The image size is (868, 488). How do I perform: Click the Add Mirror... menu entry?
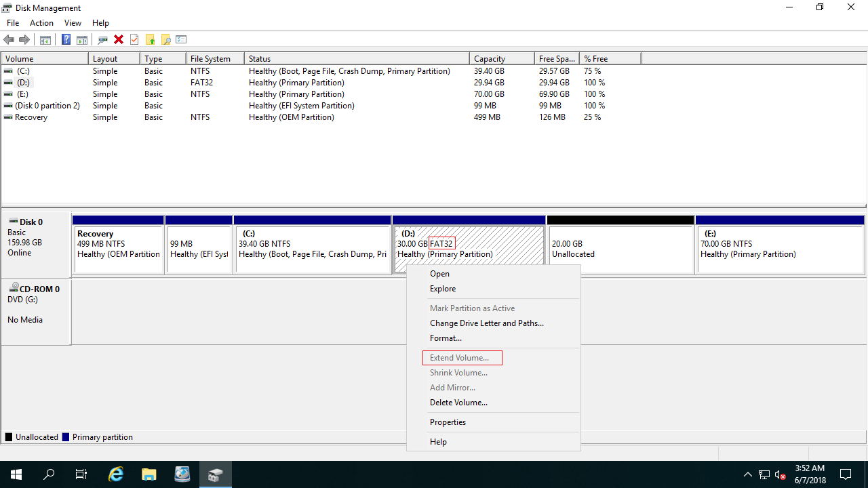tap(494, 388)
